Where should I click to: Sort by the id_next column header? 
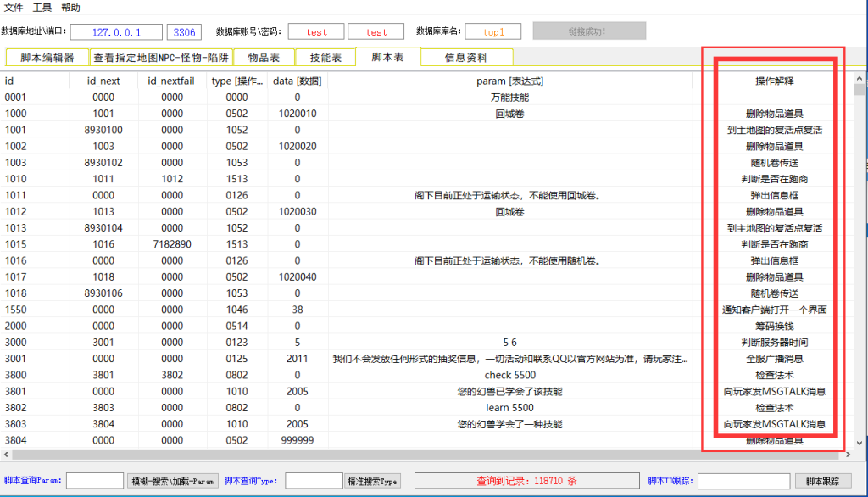click(103, 81)
